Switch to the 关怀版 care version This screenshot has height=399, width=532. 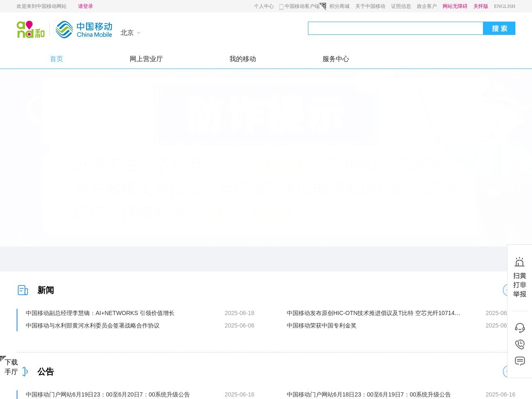[x=481, y=6]
